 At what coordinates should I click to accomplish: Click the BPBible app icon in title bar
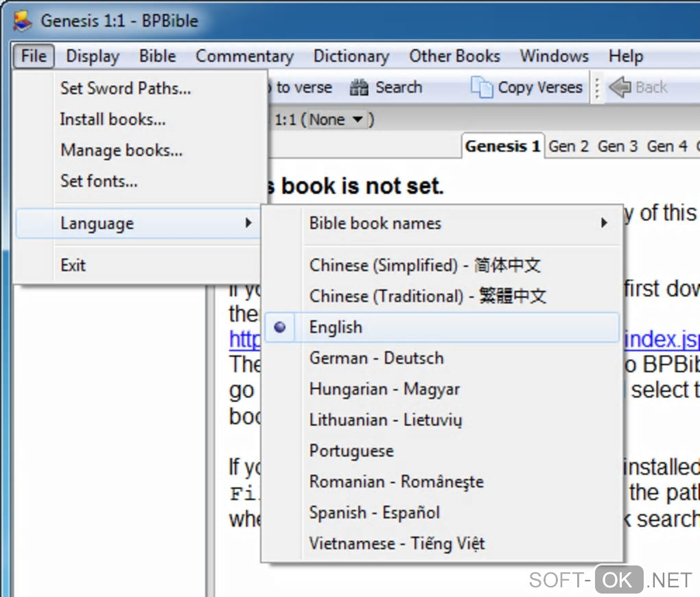(23, 21)
